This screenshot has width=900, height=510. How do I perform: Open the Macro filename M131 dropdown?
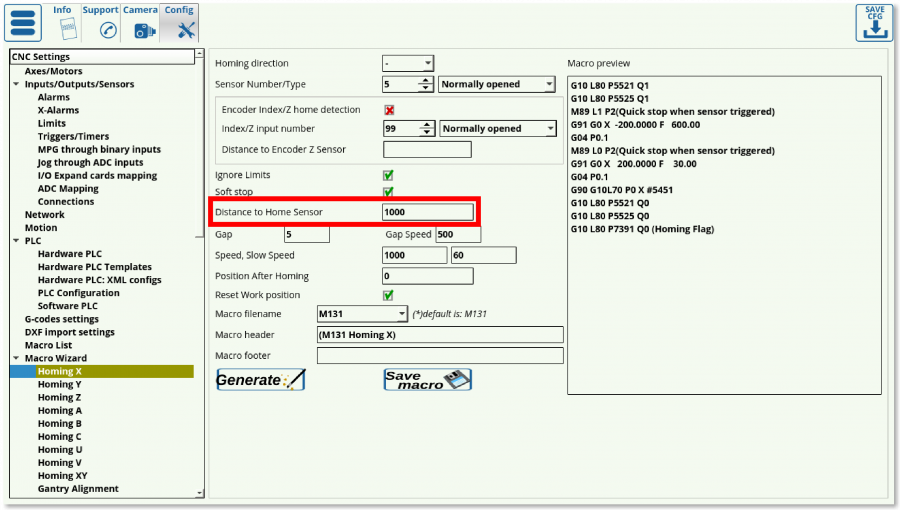click(362, 314)
